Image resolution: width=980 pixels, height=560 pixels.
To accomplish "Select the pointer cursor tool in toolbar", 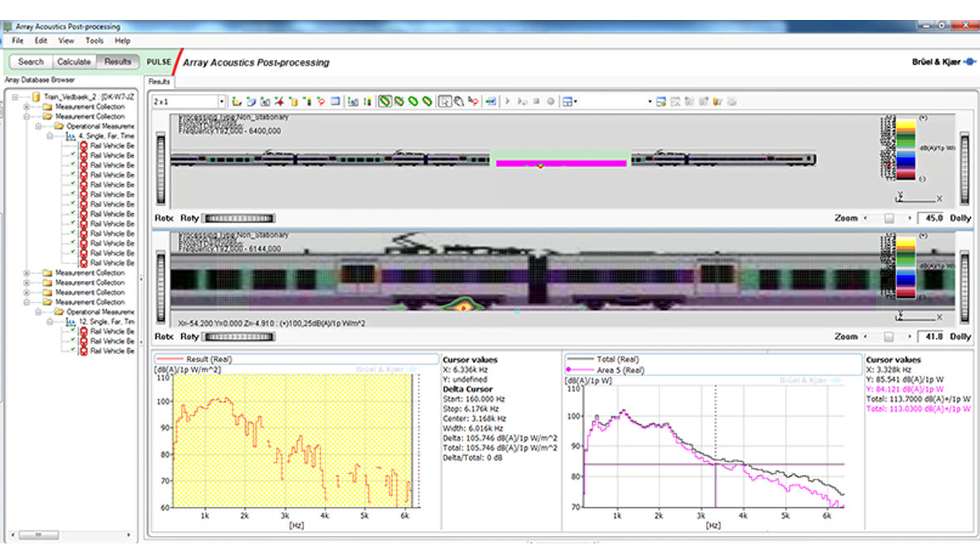I will tap(445, 101).
